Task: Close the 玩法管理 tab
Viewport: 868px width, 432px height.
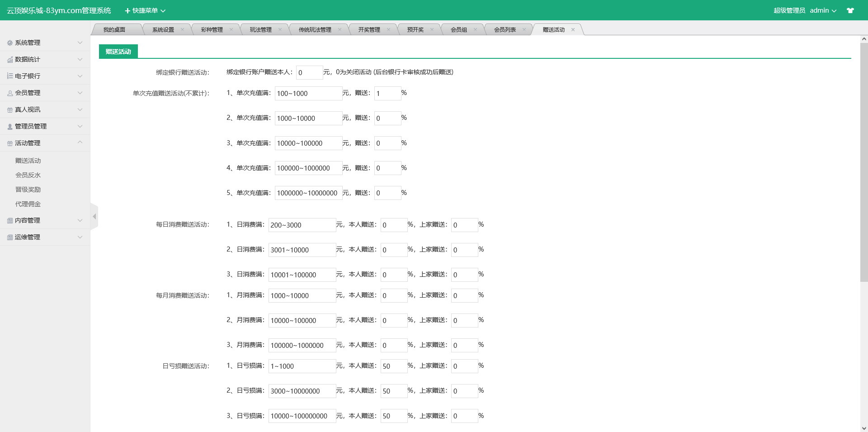Action: 280,30
